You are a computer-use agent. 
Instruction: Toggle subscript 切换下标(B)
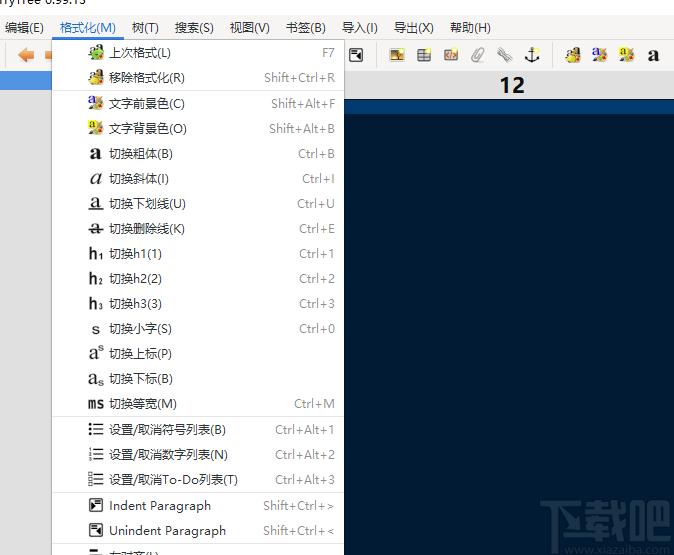pos(198,379)
